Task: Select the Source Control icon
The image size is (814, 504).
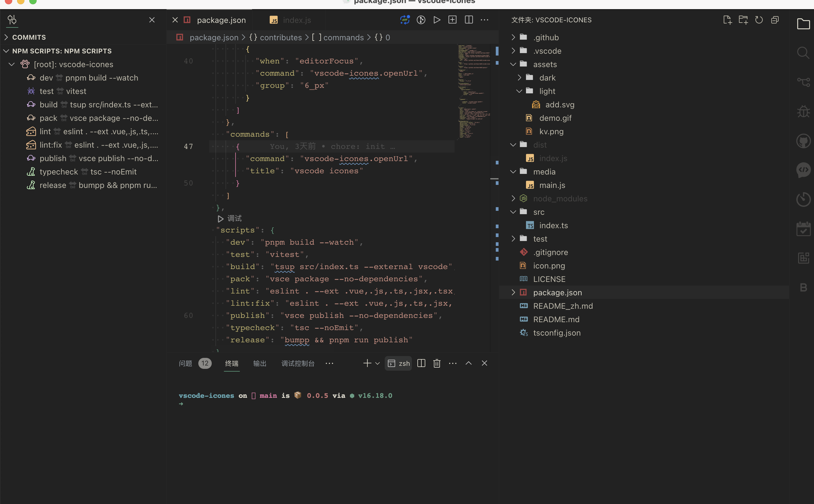Action: [x=803, y=82]
